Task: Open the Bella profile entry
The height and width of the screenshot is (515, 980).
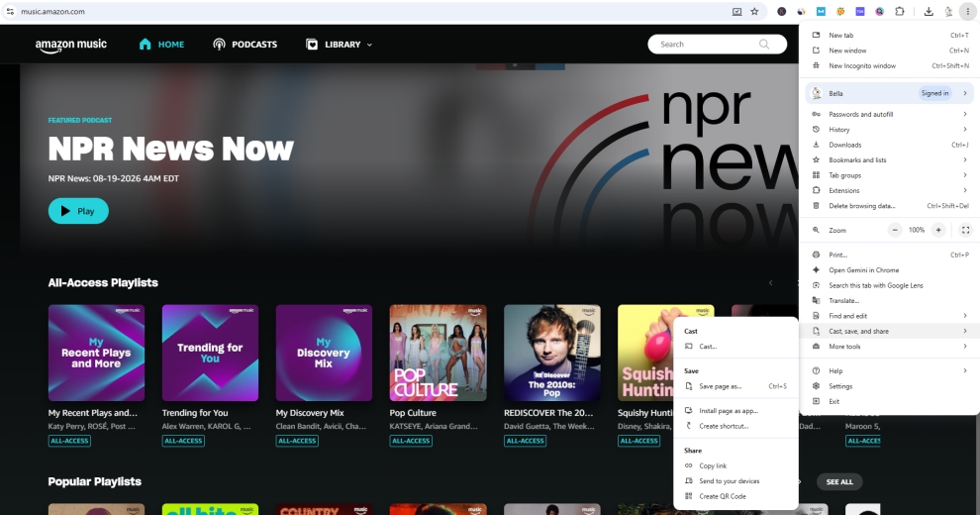Action: click(x=889, y=93)
